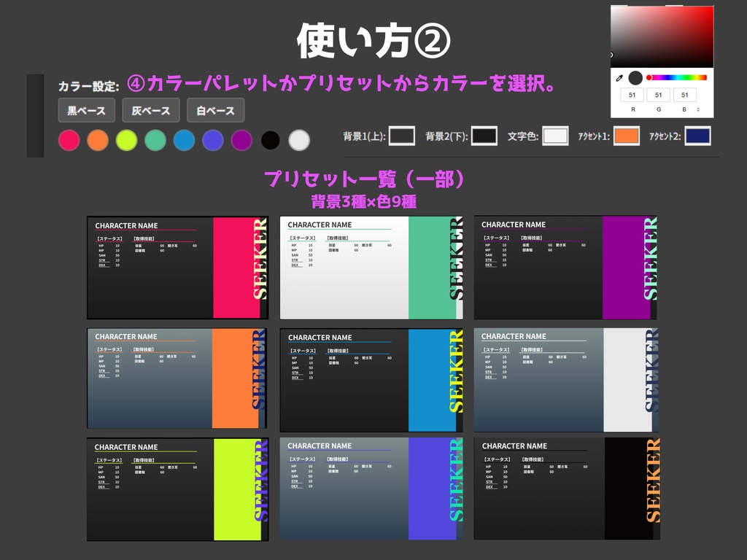Select the pink SEEKER preset thumbnail
Image resolution: width=747 pixels, height=560 pixels.
[177, 267]
